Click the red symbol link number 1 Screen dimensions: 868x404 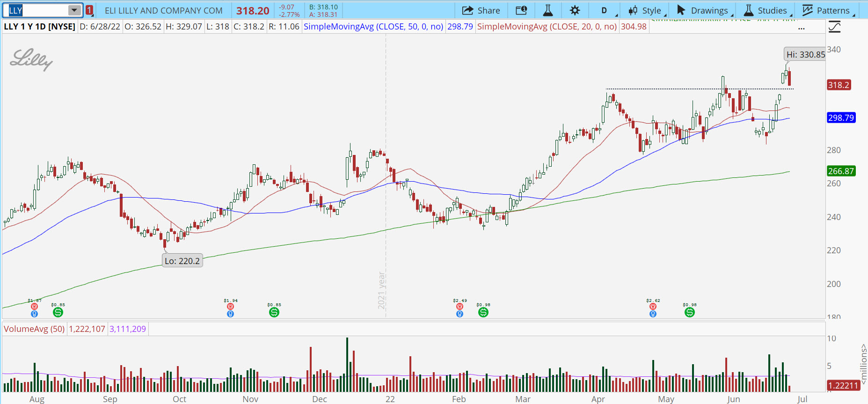pyautogui.click(x=89, y=10)
